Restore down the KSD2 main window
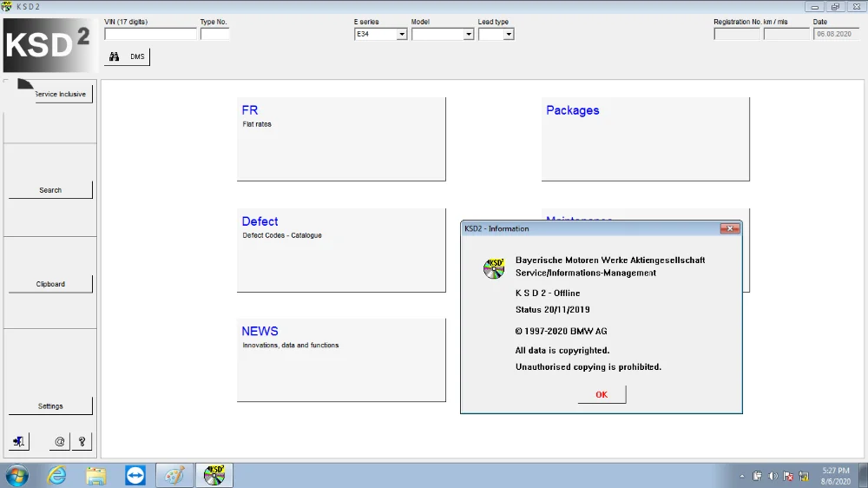 835,7
